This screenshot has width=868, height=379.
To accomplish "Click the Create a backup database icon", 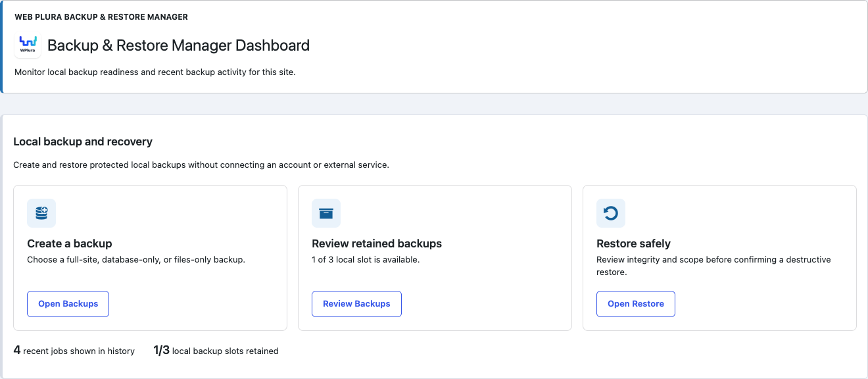I will point(41,213).
